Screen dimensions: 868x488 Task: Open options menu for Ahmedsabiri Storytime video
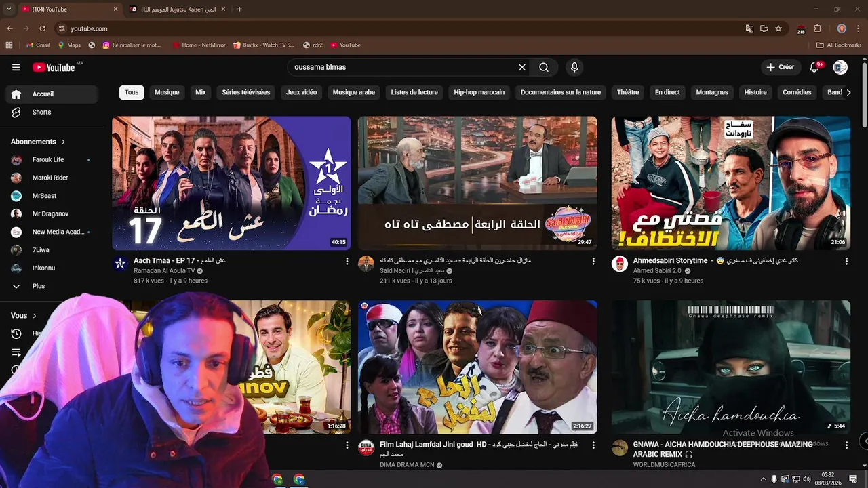[846, 261]
